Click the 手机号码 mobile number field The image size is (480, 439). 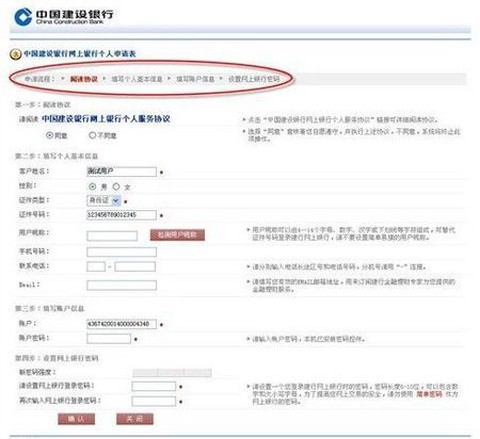coord(121,252)
